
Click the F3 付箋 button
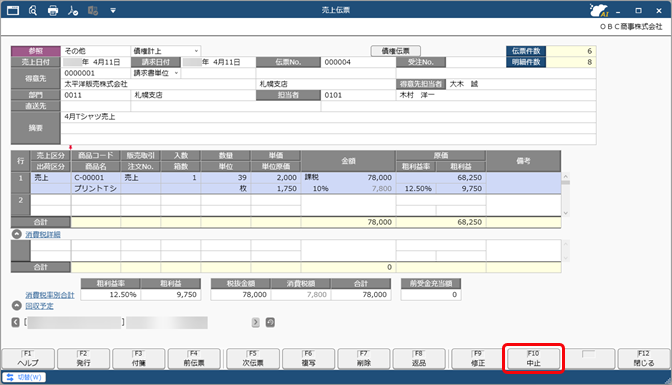coord(139,358)
